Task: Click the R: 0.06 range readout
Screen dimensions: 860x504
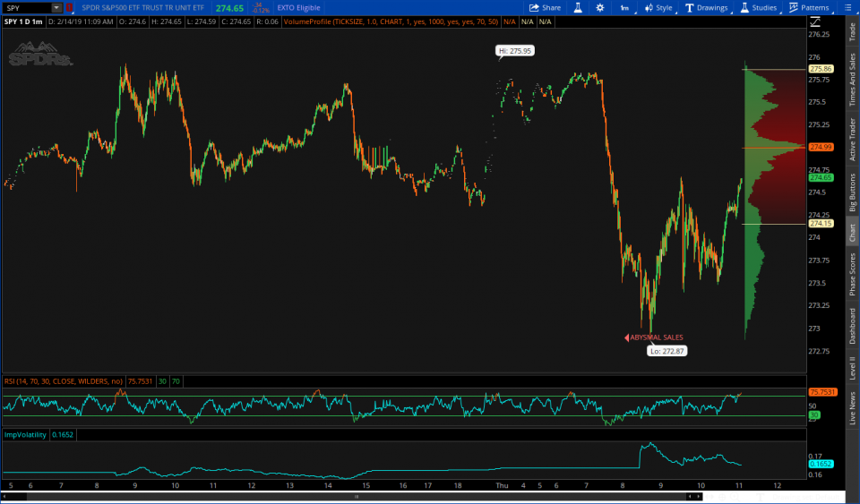Action: point(268,21)
